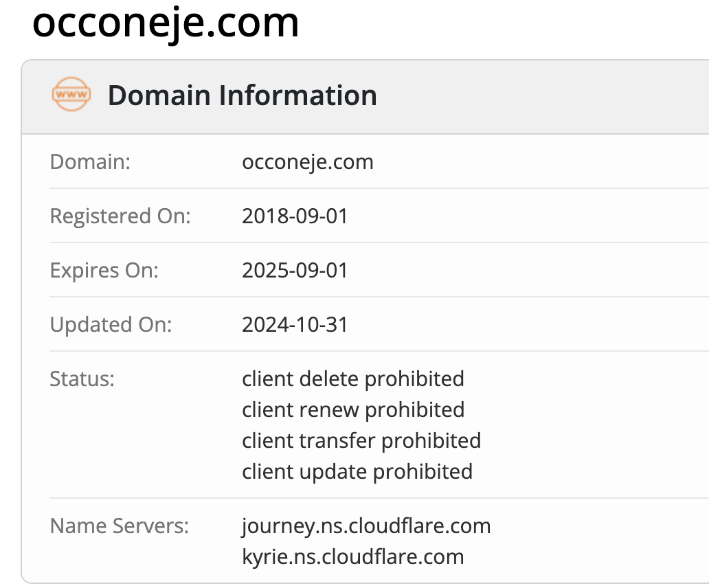Select the occoneje.com domain value
Viewport: 709px width, 588px height.
[308, 162]
